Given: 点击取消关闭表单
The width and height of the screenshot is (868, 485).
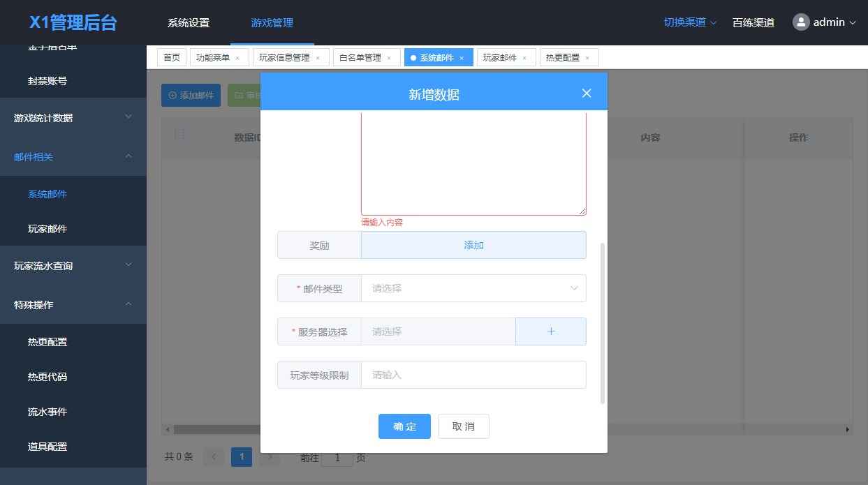Looking at the screenshot, I should tap(463, 426).
